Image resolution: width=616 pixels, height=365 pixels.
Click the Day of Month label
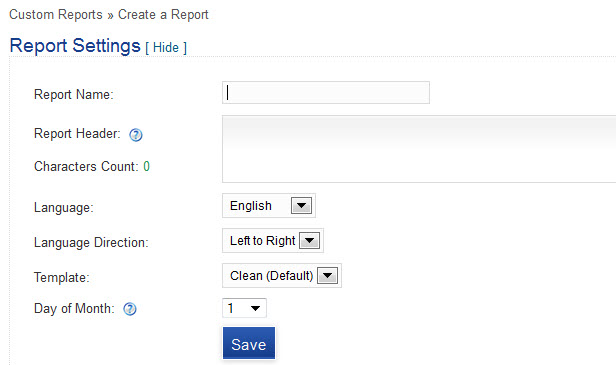(74, 308)
